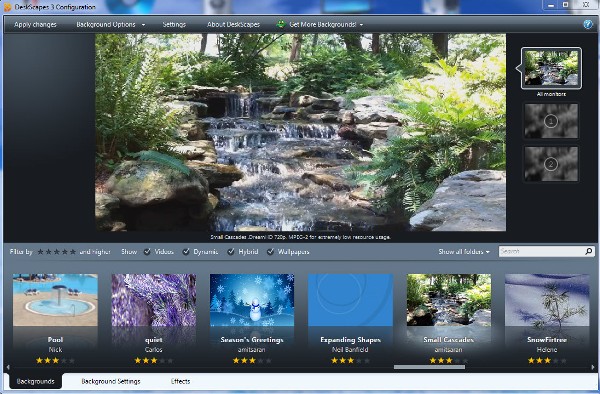Switch to the Background Settings tab
600x394 pixels.
pyautogui.click(x=111, y=381)
